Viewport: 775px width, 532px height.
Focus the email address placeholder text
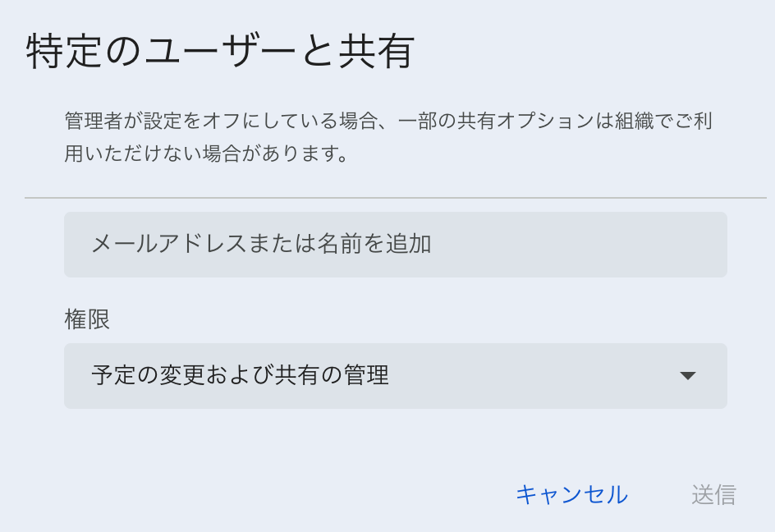pyautogui.click(x=261, y=245)
